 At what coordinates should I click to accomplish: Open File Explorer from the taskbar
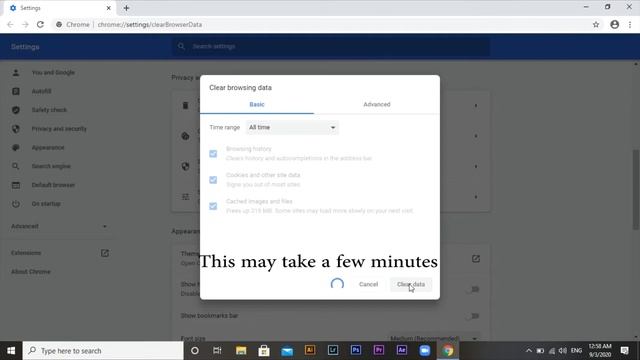pos(241,351)
